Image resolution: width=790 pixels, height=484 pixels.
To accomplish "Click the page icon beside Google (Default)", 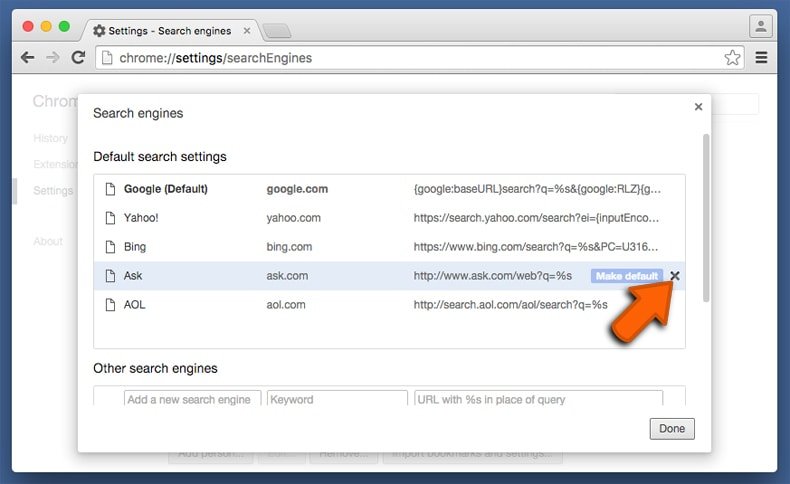I will tap(110, 189).
